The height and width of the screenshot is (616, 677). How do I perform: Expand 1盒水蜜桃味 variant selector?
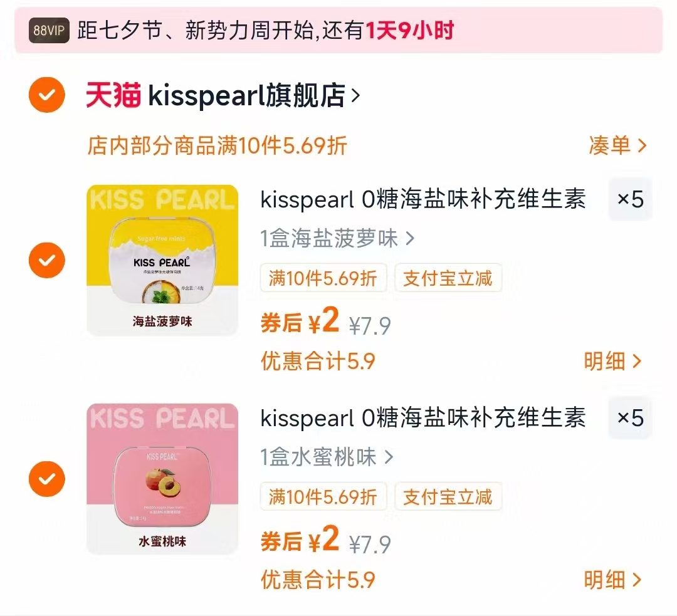tap(327, 457)
